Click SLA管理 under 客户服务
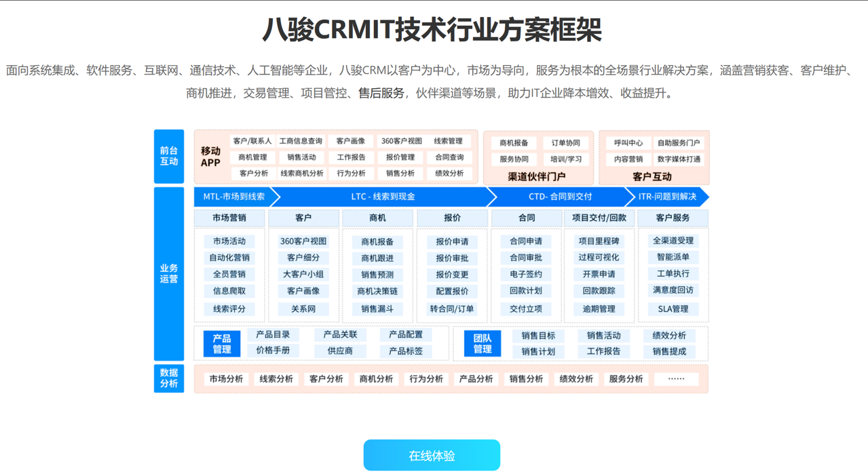Screen dimensions: 868x472 (x=673, y=309)
